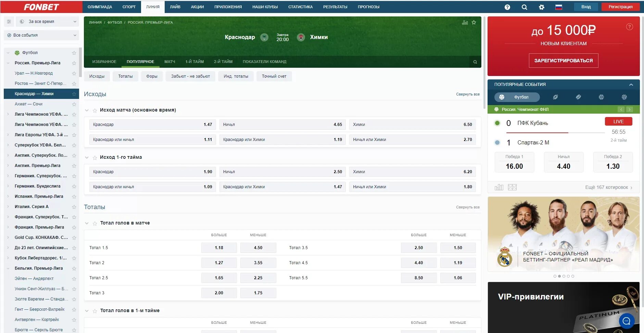Open the help question mark icon in header

[507, 7]
